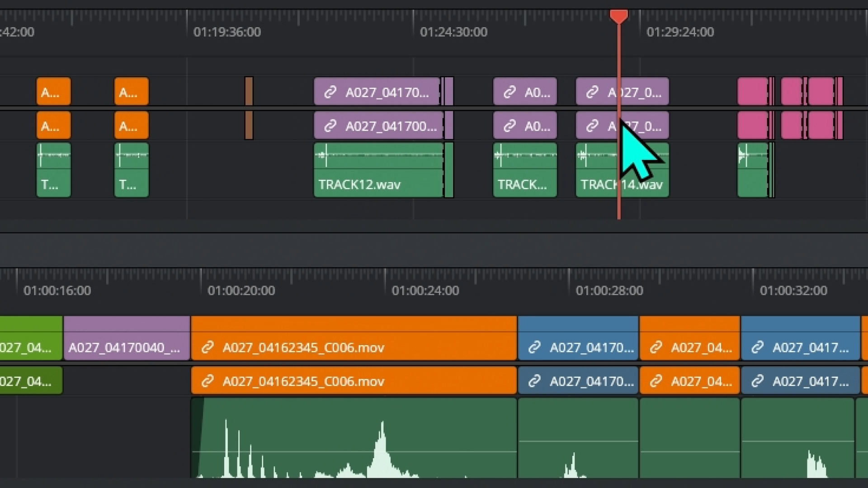
Task: Click lower ruler at 01:00:20:00 timecode
Action: tap(241, 291)
